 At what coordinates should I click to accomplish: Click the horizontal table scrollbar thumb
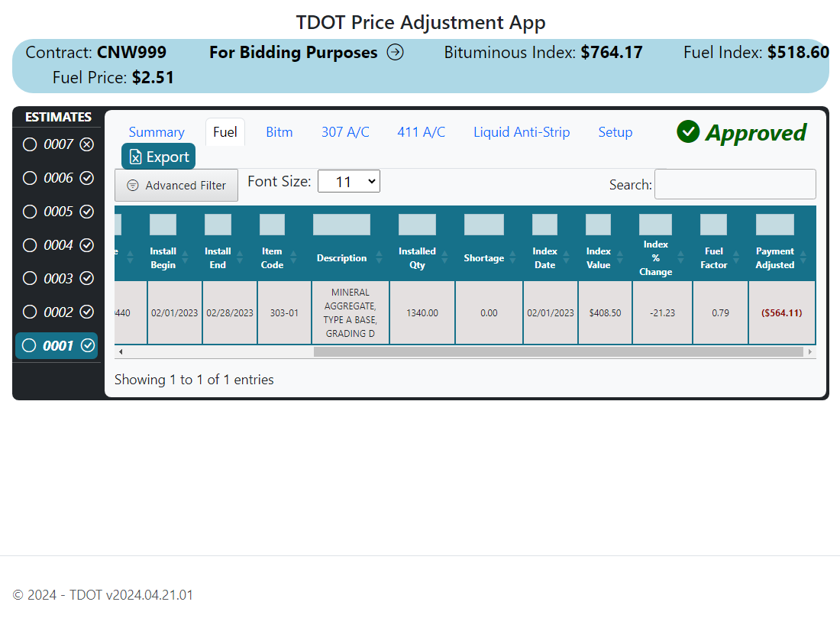coord(558,351)
